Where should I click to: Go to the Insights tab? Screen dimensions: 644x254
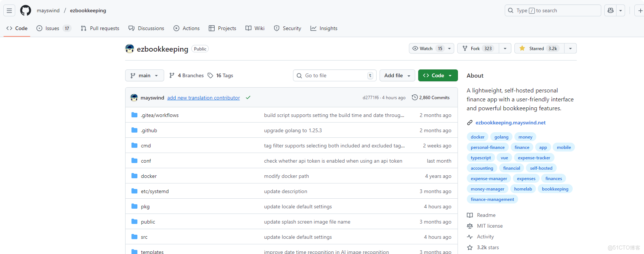tap(324, 28)
